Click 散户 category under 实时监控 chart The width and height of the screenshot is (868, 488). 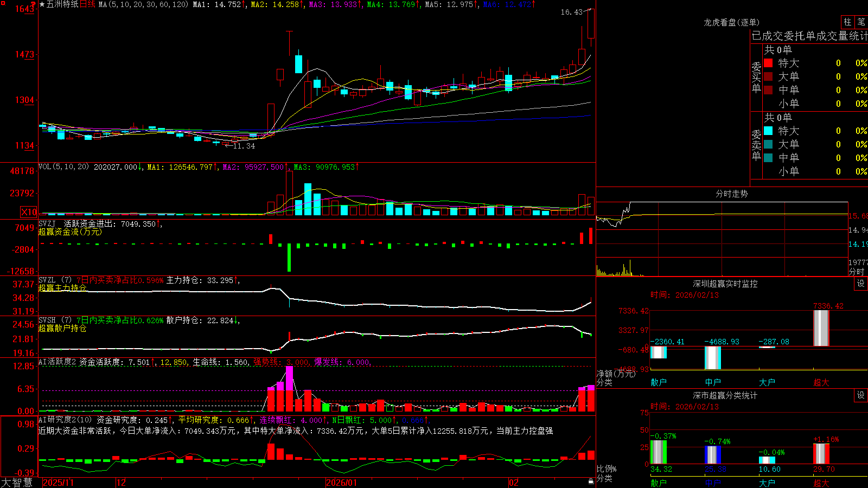click(x=659, y=382)
